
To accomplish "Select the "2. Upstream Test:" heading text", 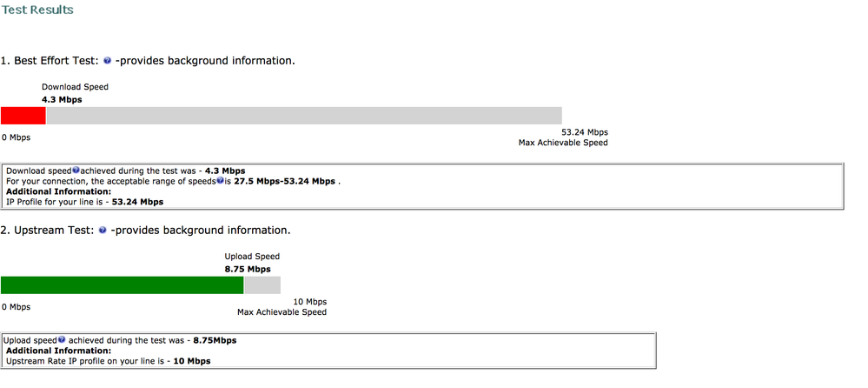I will tap(48, 231).
